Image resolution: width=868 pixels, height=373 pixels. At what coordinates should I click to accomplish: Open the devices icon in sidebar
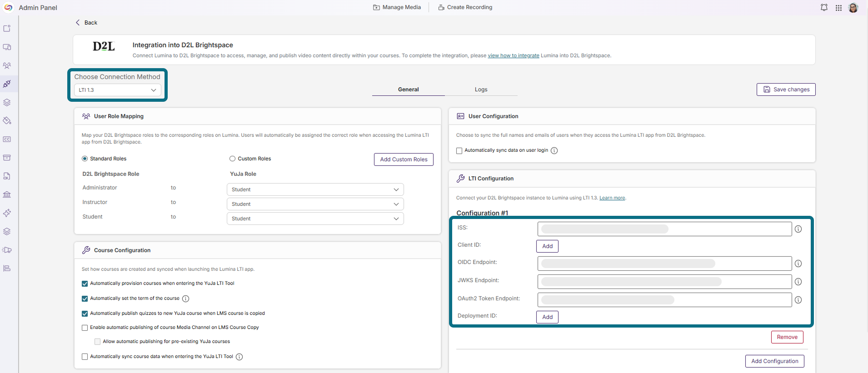7,47
